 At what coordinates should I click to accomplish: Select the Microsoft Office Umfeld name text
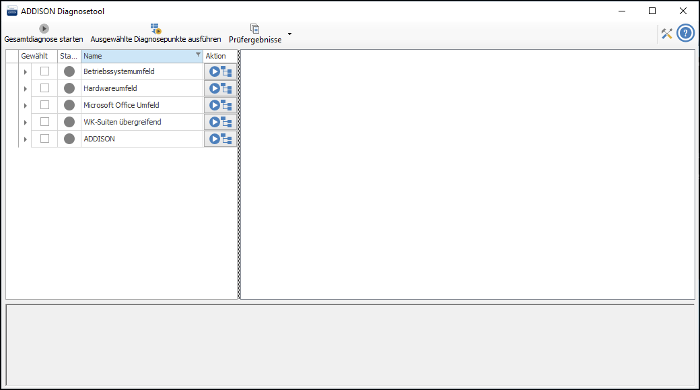click(121, 105)
